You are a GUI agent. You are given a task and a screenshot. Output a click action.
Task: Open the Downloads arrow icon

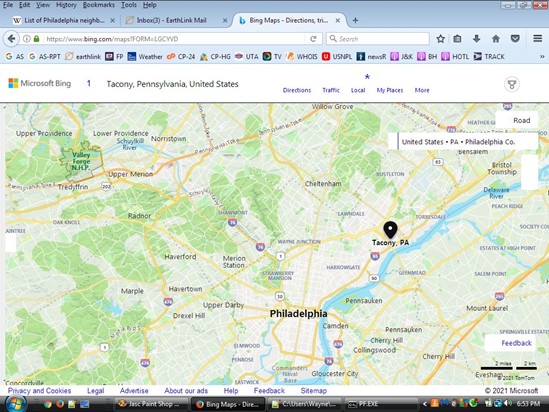tap(476, 39)
